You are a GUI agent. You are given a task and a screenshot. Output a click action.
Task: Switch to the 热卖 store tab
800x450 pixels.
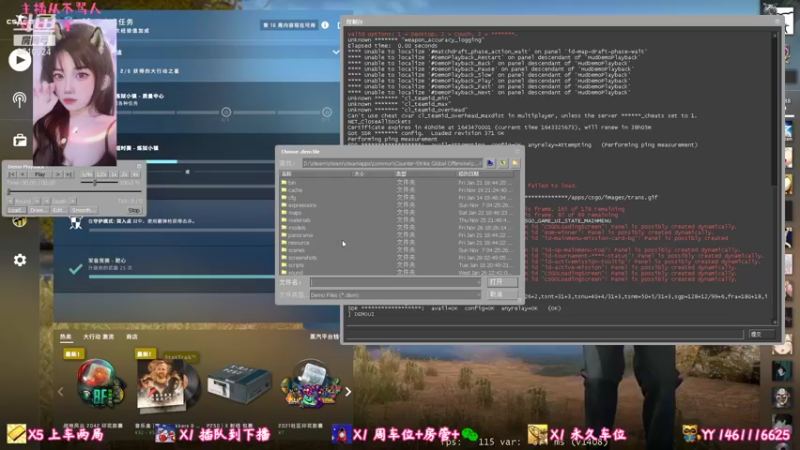click(66, 337)
